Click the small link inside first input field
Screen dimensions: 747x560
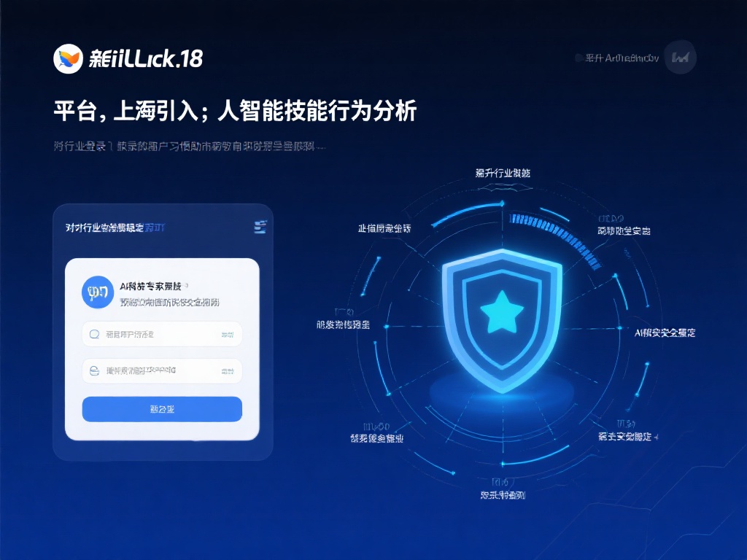coord(228,335)
